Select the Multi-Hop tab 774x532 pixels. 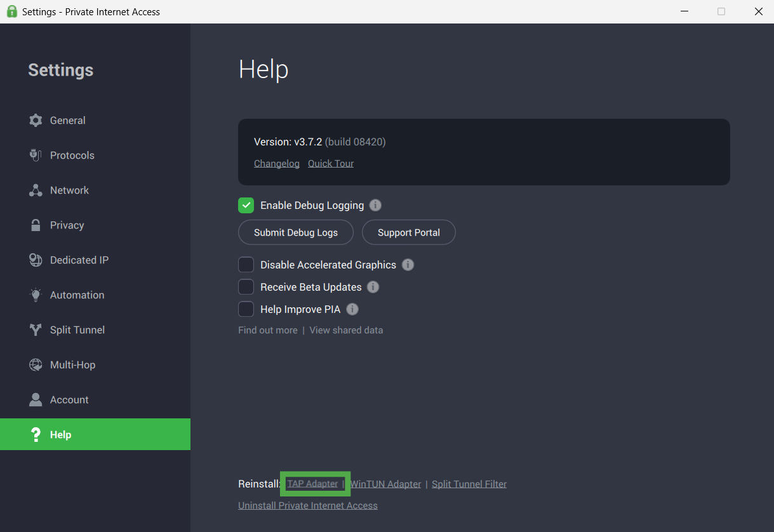click(95, 364)
